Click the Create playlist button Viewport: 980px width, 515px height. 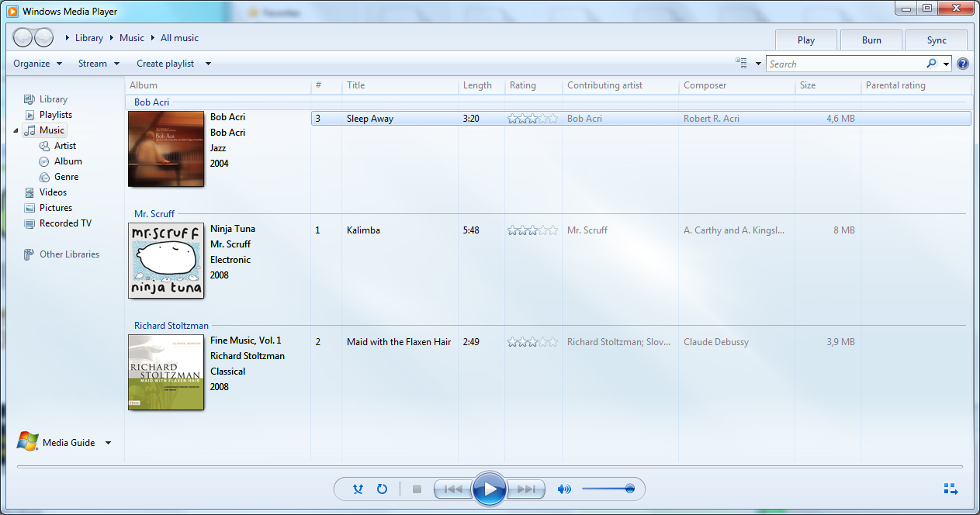165,64
